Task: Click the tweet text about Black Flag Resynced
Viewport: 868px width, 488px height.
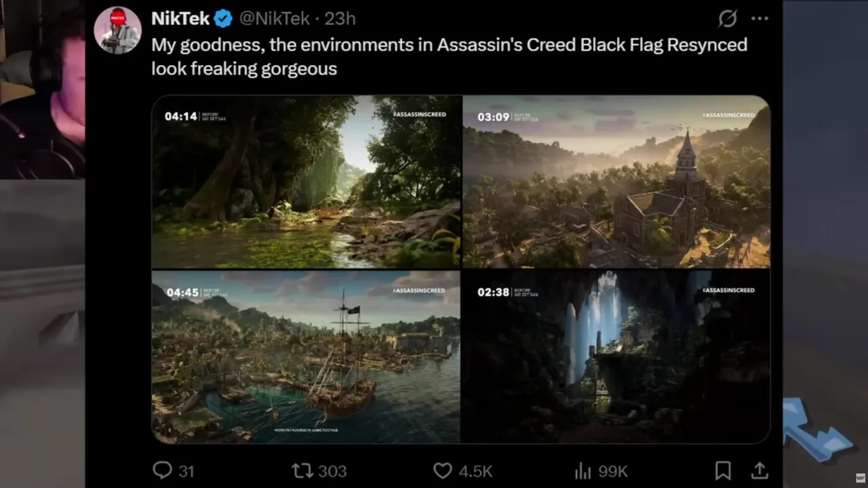Action: 449,56
